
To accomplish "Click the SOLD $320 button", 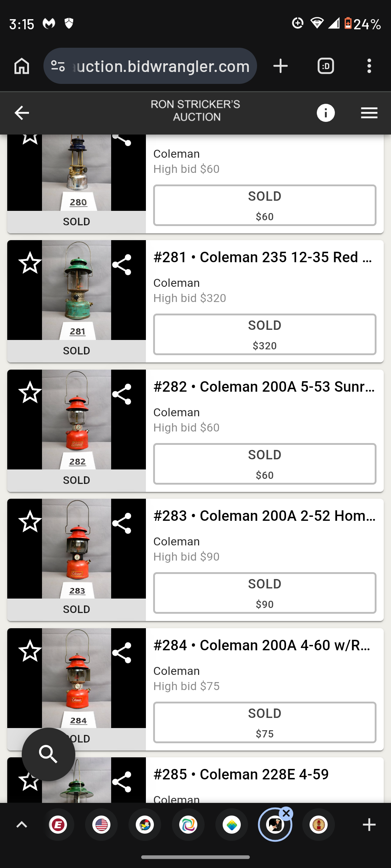I will pyautogui.click(x=265, y=335).
